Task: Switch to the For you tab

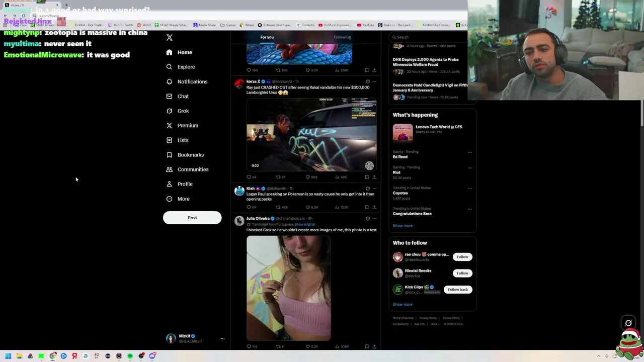Action: pyautogui.click(x=267, y=37)
